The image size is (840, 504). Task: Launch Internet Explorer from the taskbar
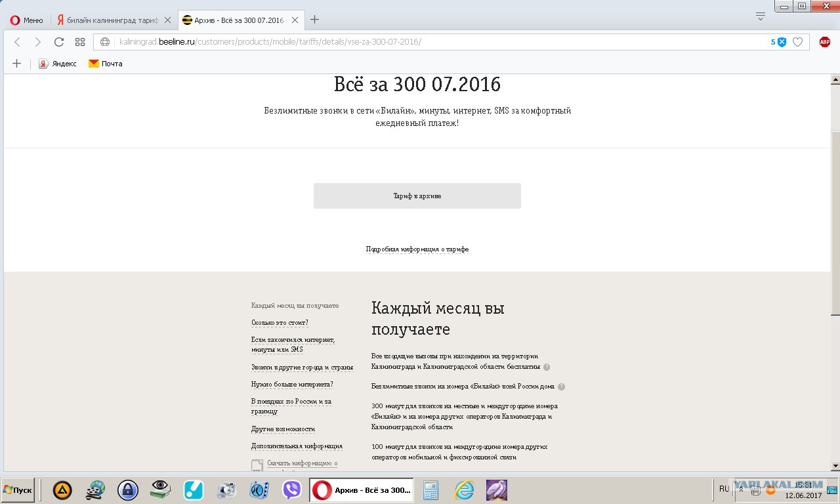point(464,490)
